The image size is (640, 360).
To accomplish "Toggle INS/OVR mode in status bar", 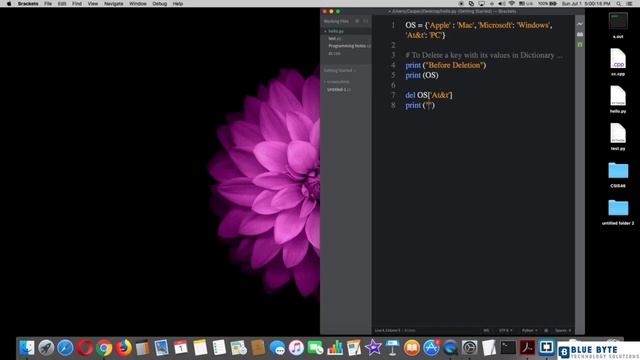I will (x=486, y=330).
